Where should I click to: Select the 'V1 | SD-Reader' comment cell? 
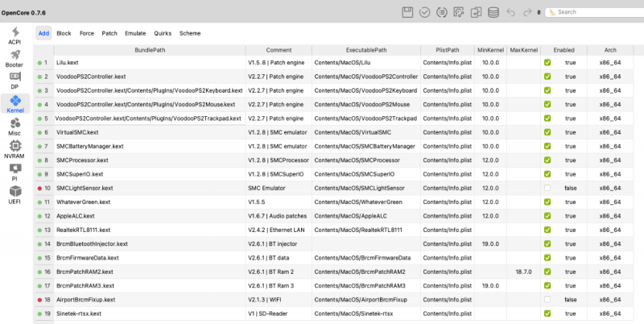click(279, 314)
